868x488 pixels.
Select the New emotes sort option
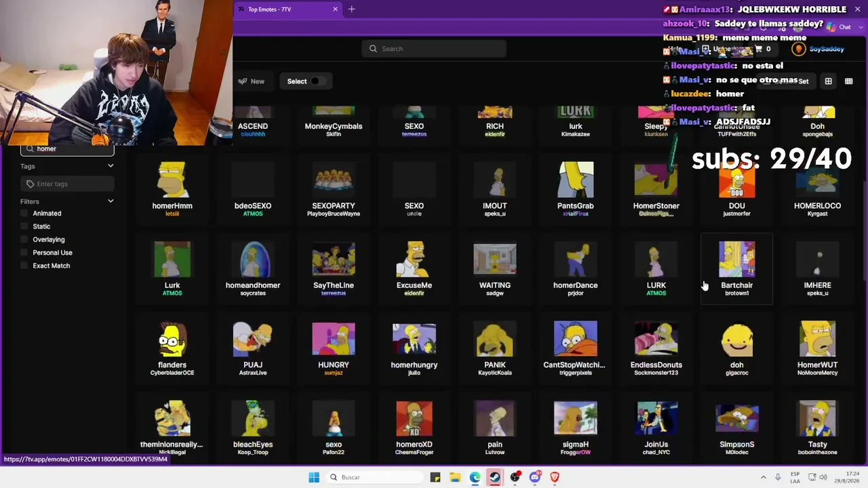[252, 81]
